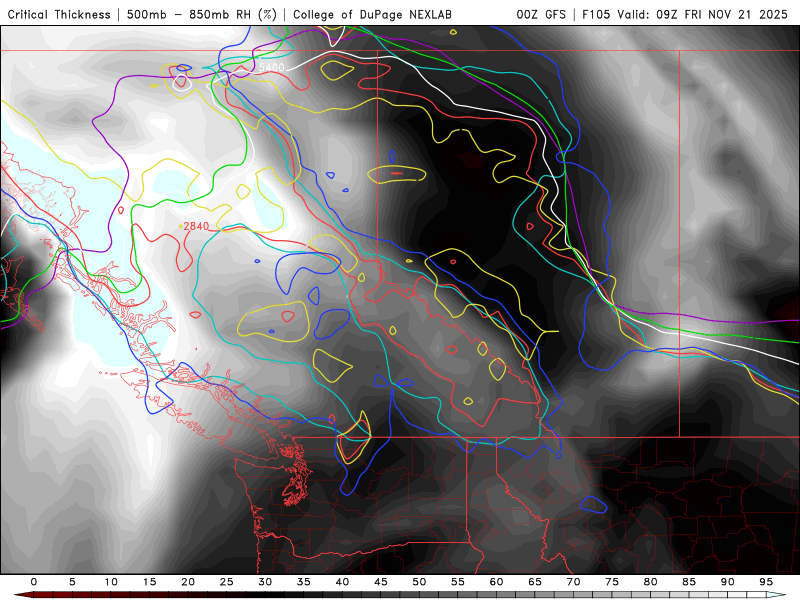Screen dimensions: 800x600
Task: Click the '35' value on the color scale
Action: pos(304,582)
